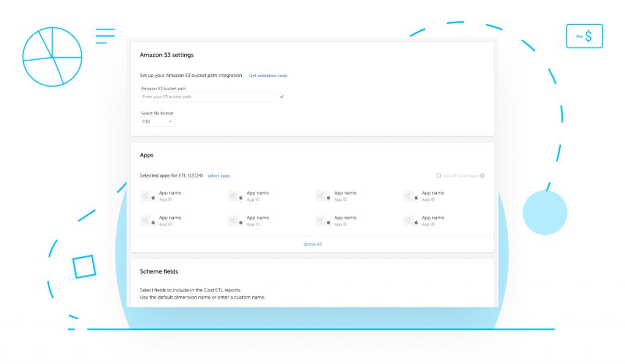This screenshot has width=625, height=364.
Task: Open the Get validation code link
Action: [269, 75]
